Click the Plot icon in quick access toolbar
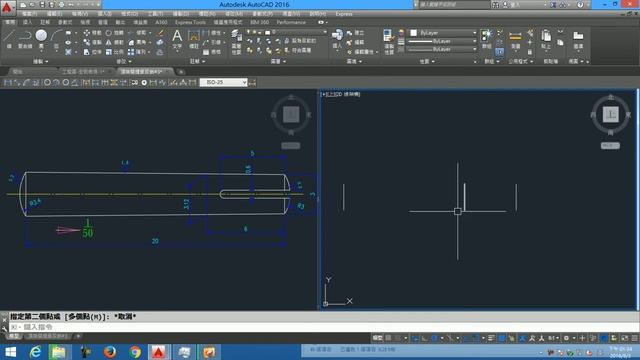 point(61,5)
